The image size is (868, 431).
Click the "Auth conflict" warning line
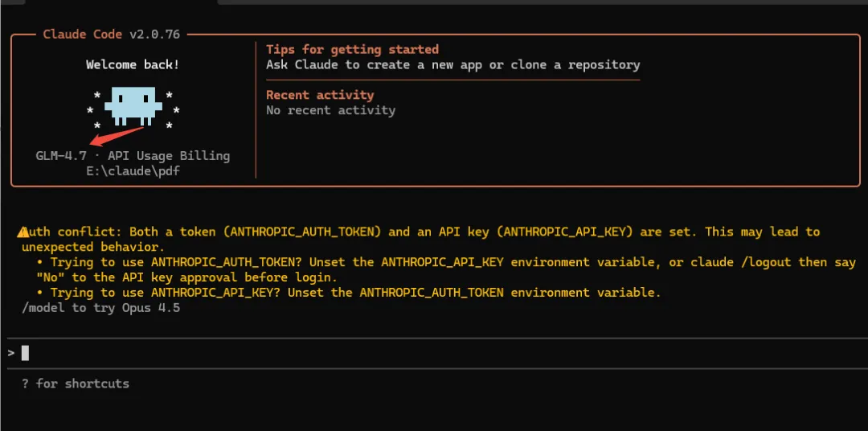(x=418, y=232)
